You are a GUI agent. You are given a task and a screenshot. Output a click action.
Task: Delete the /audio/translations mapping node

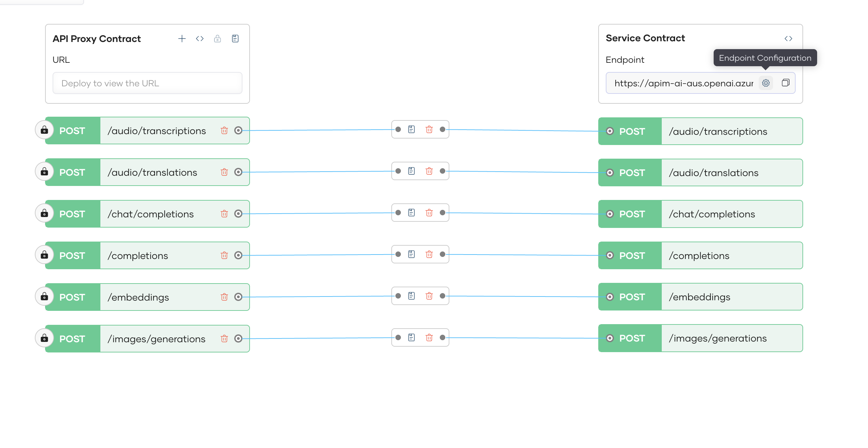[429, 171]
